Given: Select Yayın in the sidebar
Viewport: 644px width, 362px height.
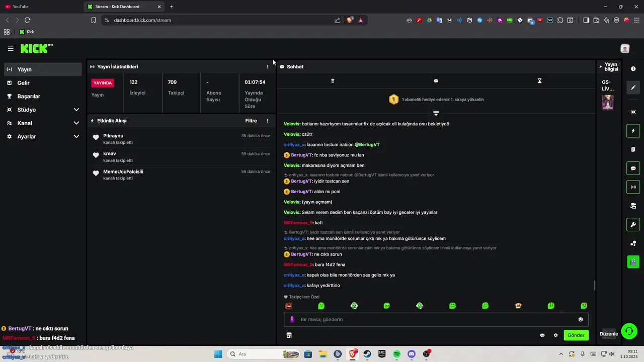Looking at the screenshot, I should [x=42, y=69].
